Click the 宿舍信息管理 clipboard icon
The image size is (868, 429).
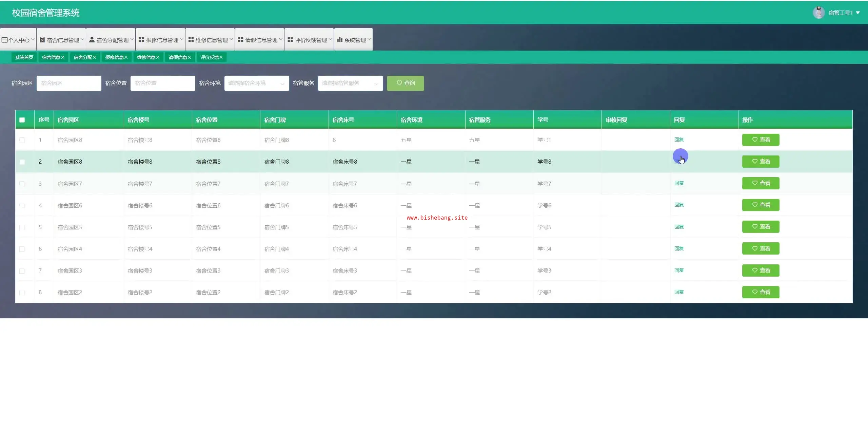coord(42,40)
